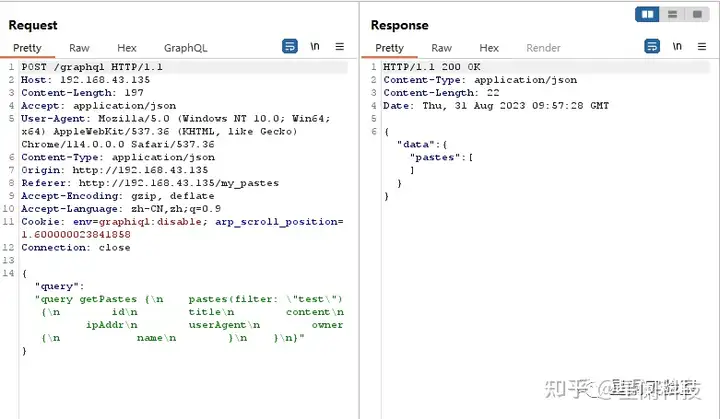The height and width of the screenshot is (419, 720).
Task: Click the Referer header with my_pastes
Action: click(x=150, y=183)
